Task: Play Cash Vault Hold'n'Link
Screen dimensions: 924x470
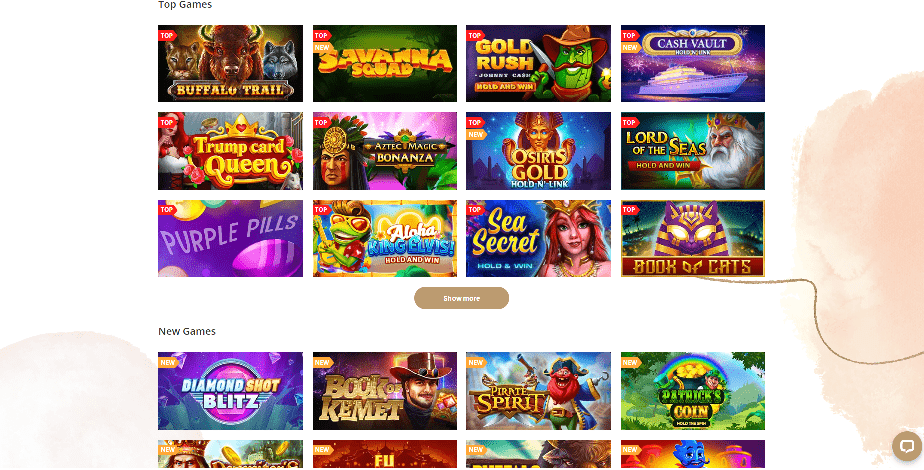Action: [692, 64]
